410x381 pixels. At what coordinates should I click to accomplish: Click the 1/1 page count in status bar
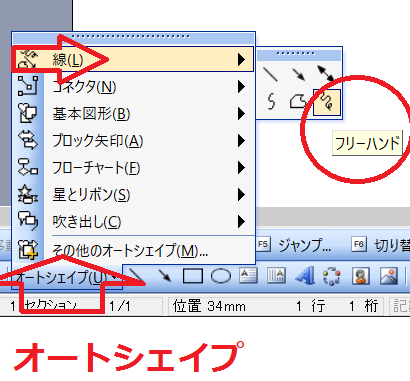tap(120, 306)
